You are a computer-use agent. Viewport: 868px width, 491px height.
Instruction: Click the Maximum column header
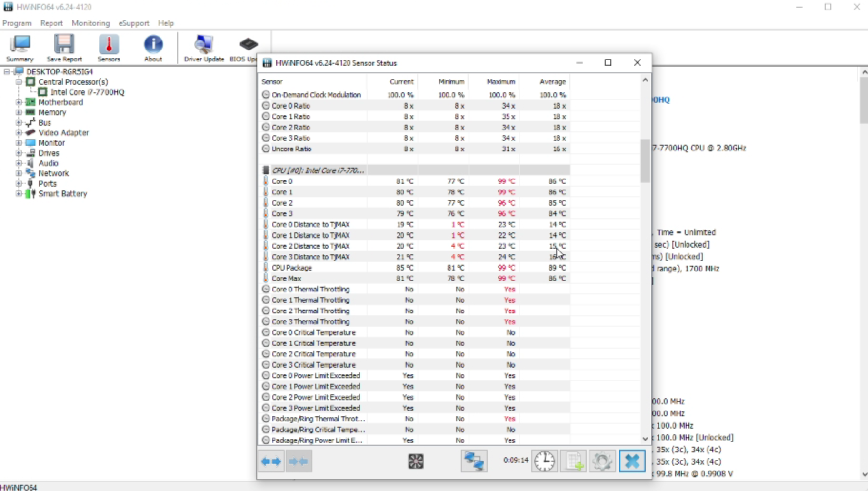coord(494,81)
